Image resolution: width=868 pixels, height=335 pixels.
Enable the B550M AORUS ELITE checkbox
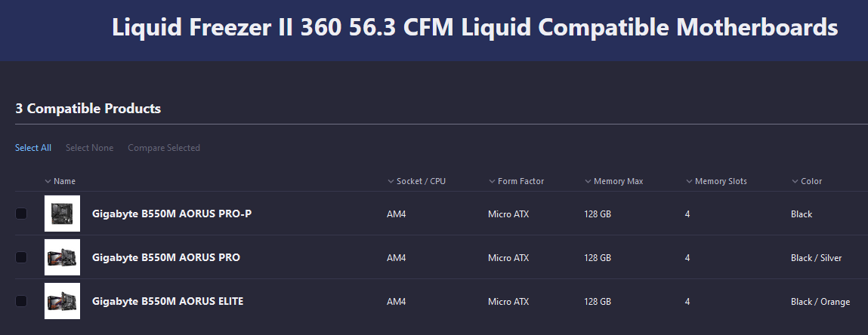(x=21, y=301)
